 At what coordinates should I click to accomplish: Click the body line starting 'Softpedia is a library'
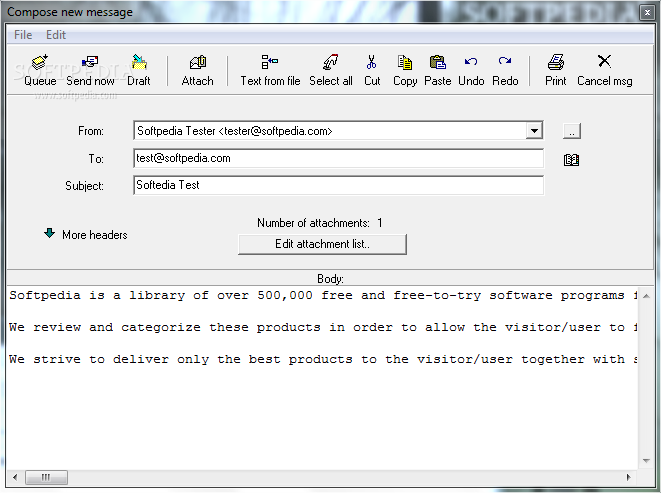[322, 295]
